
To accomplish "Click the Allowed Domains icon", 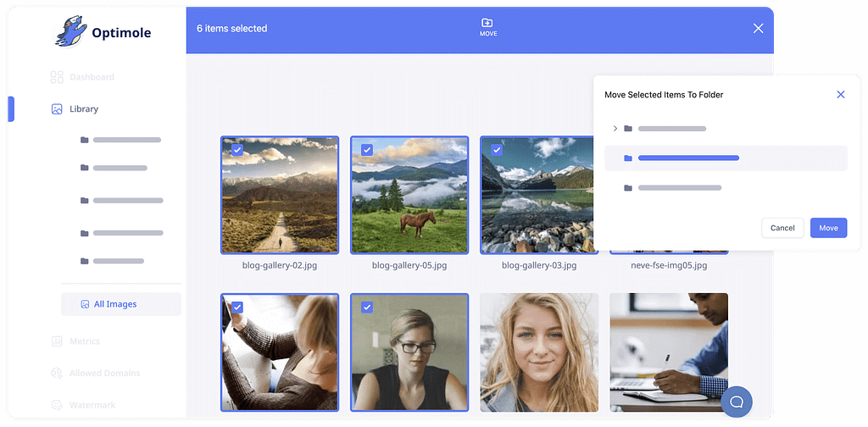I will (57, 374).
